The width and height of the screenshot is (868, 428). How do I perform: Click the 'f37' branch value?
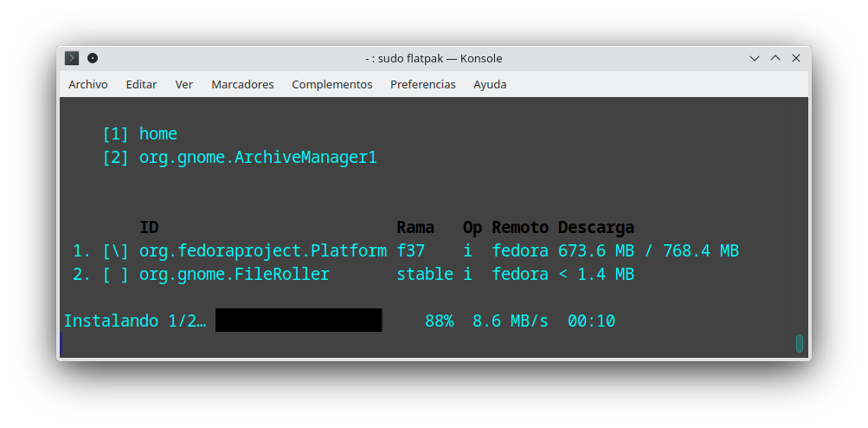coord(411,251)
